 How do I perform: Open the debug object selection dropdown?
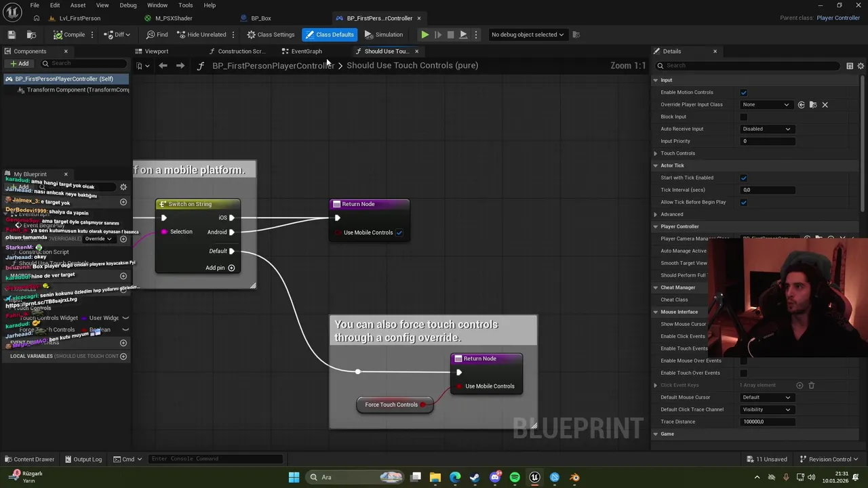(528, 35)
